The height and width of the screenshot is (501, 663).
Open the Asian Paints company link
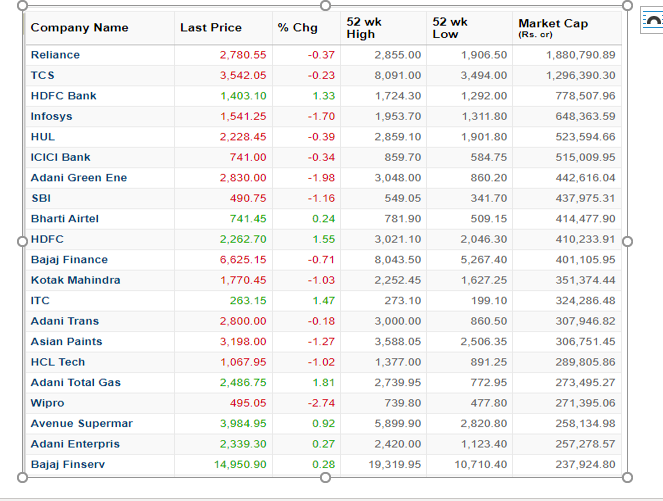[x=66, y=342]
